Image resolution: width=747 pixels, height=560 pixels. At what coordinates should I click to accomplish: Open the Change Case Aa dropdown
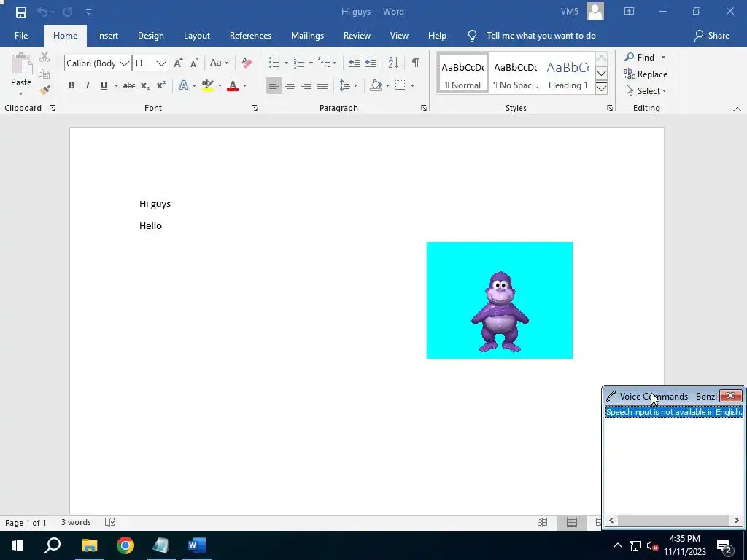coord(219,63)
